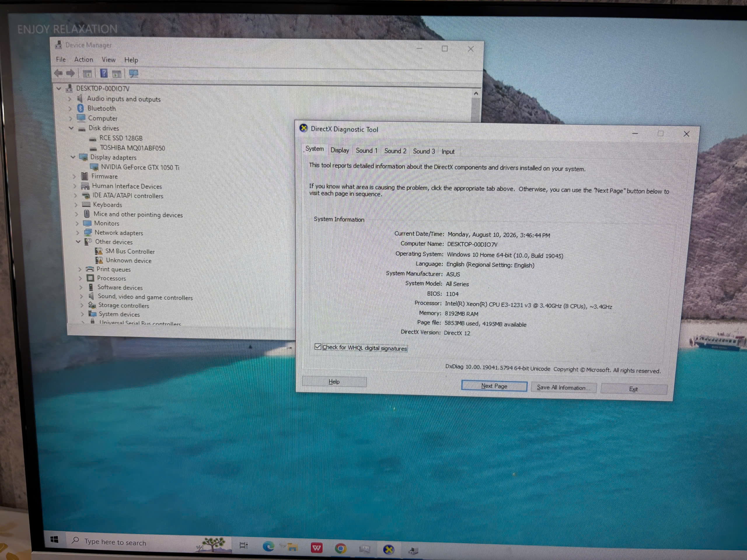Click the Print queues printer icon
Viewport: 747px width, 560px height.
tap(90, 269)
